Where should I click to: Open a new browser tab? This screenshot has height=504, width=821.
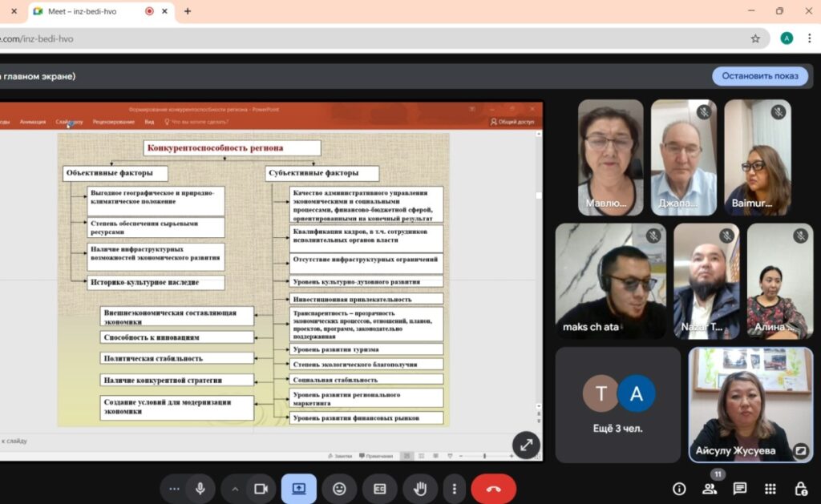[x=188, y=11]
